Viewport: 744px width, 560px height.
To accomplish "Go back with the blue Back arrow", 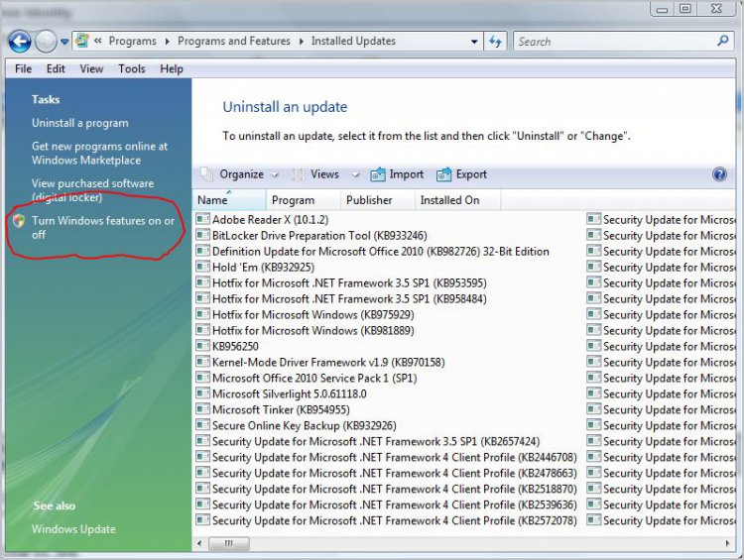I will coord(20,42).
